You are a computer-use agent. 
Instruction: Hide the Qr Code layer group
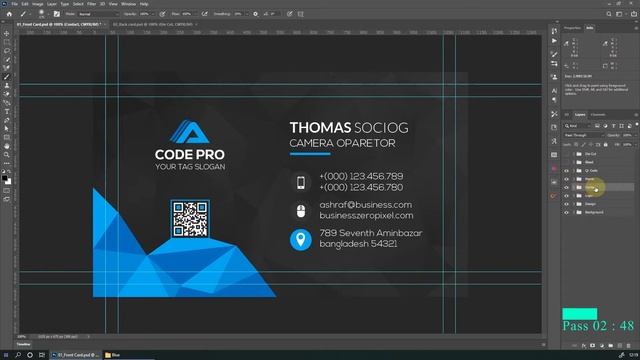click(566, 171)
